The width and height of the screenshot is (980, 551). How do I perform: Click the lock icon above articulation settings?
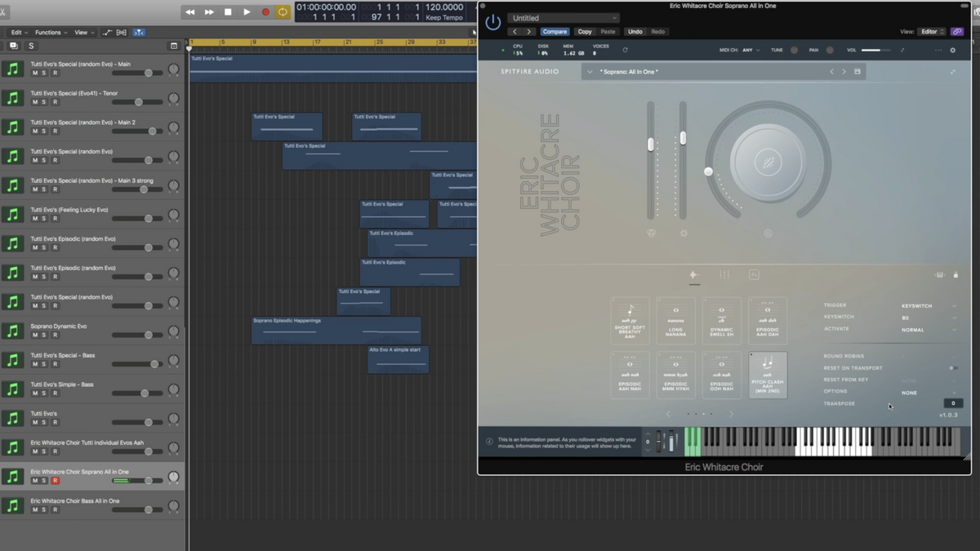pyautogui.click(x=955, y=275)
